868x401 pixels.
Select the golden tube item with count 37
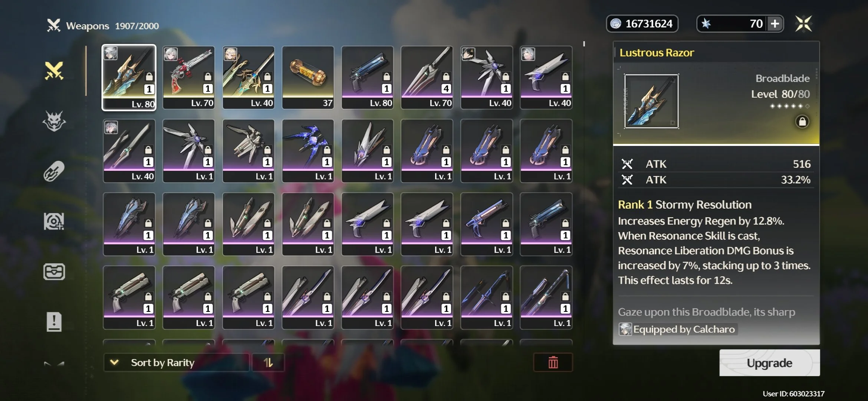click(308, 78)
